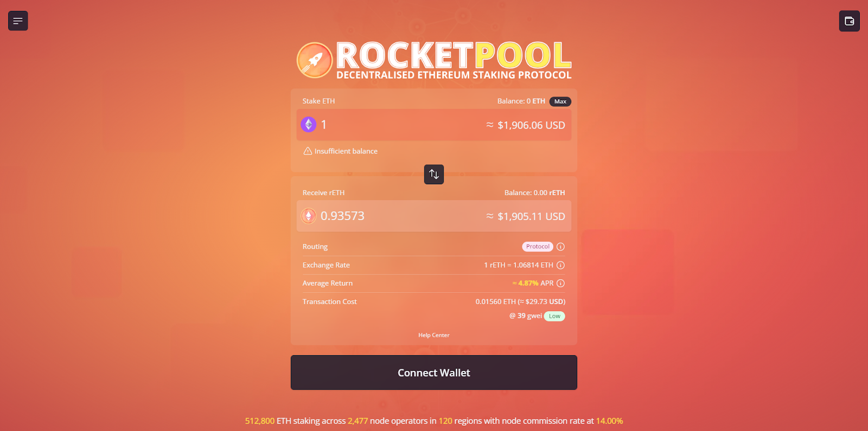Click the 14.00% commission rate text
The image size is (868, 431).
pos(609,421)
